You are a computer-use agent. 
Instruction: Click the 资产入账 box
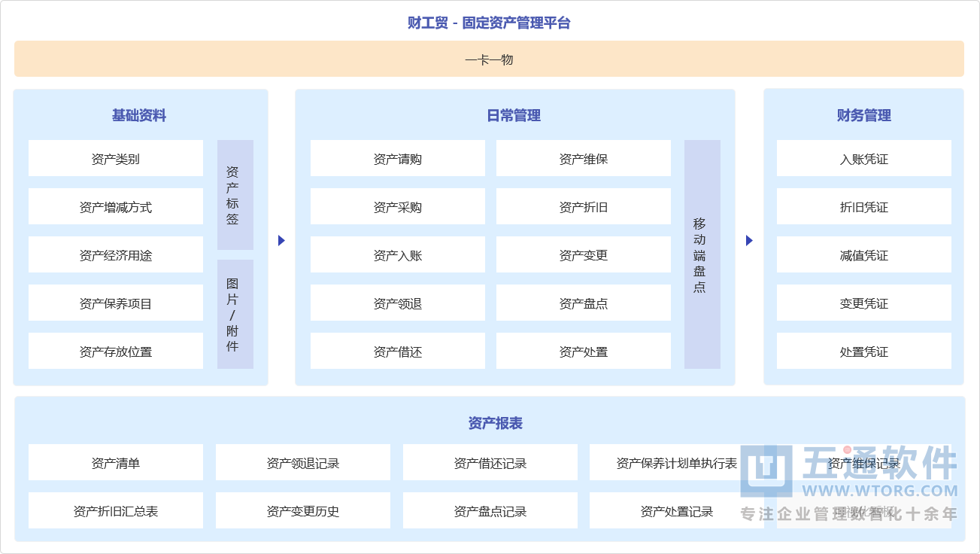(x=398, y=255)
